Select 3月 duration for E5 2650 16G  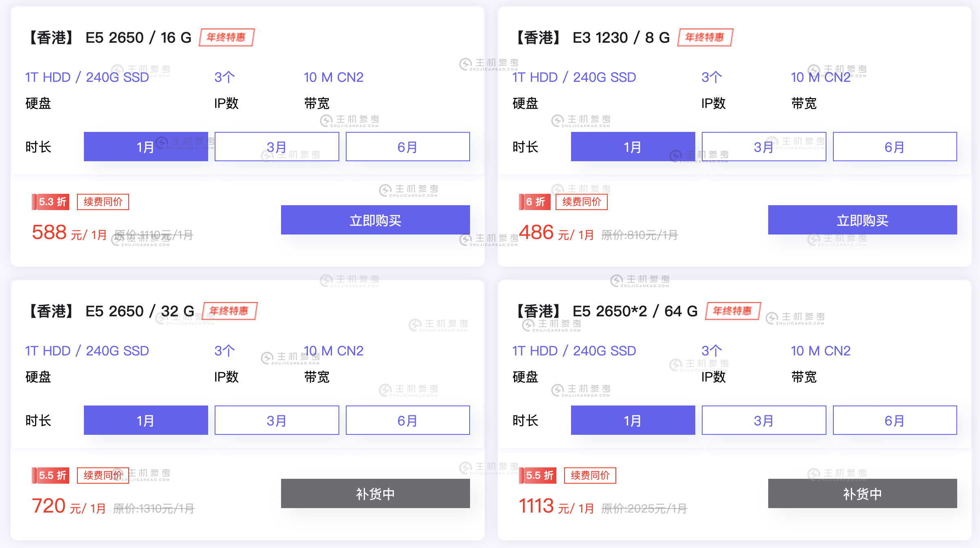click(x=277, y=147)
